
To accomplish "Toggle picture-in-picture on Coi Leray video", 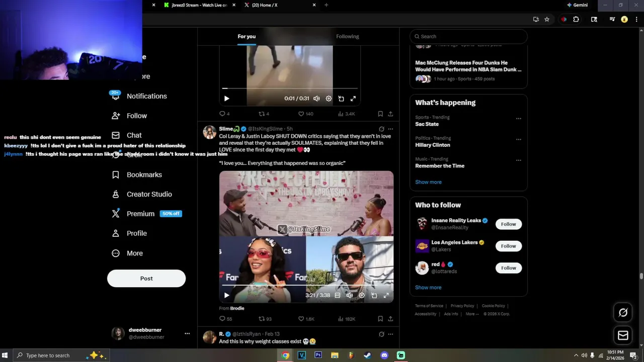I will [x=374, y=295].
